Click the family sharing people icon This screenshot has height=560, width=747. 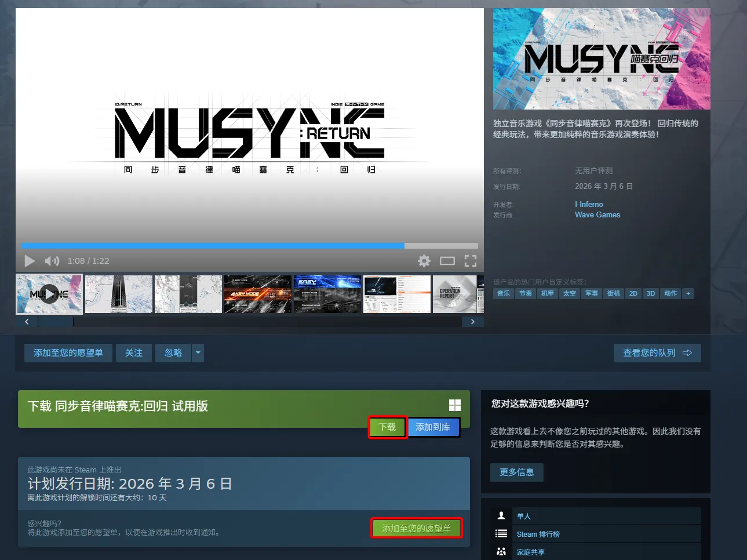coord(501,551)
